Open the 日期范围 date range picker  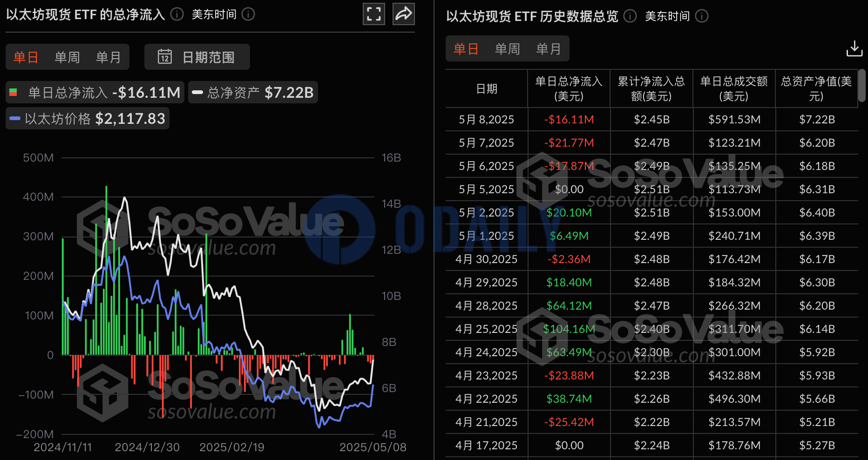point(197,57)
